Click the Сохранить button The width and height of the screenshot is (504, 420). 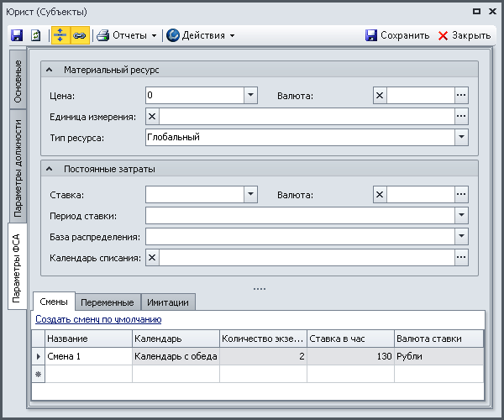(397, 35)
